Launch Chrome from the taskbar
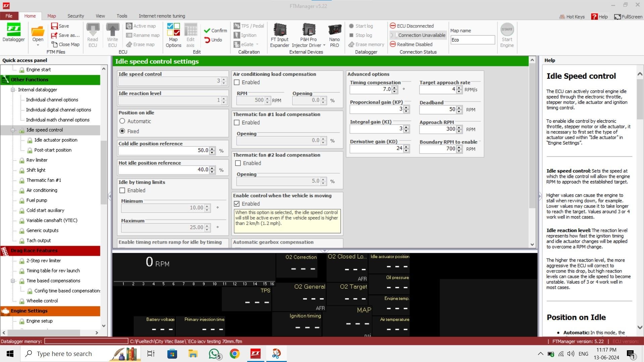Viewport: 644px width, 362px height. coord(235,354)
